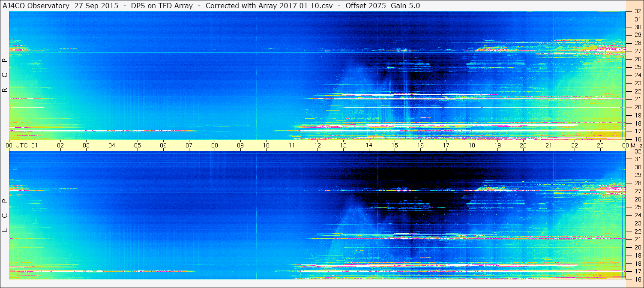Select the 12 hour mark on time axis
644x288 pixels.
[318, 145]
